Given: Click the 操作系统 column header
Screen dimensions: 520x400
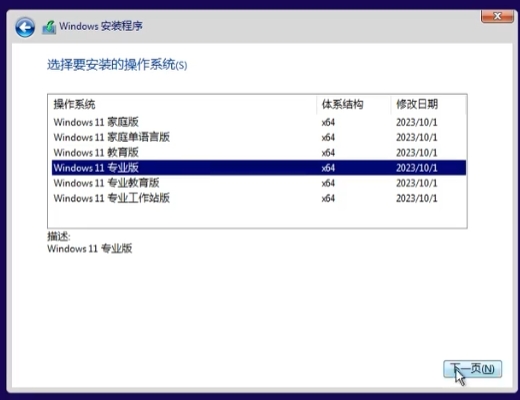Looking at the screenshot, I should pos(183,104).
